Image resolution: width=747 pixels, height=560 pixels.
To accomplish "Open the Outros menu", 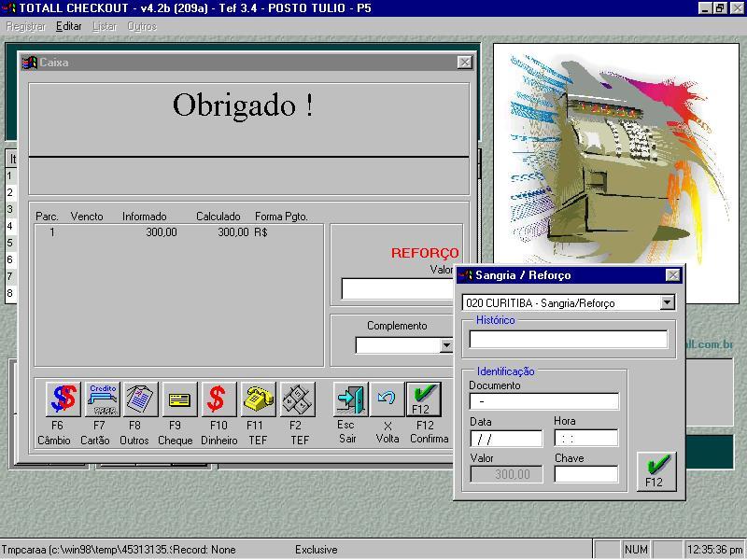I will tap(142, 27).
